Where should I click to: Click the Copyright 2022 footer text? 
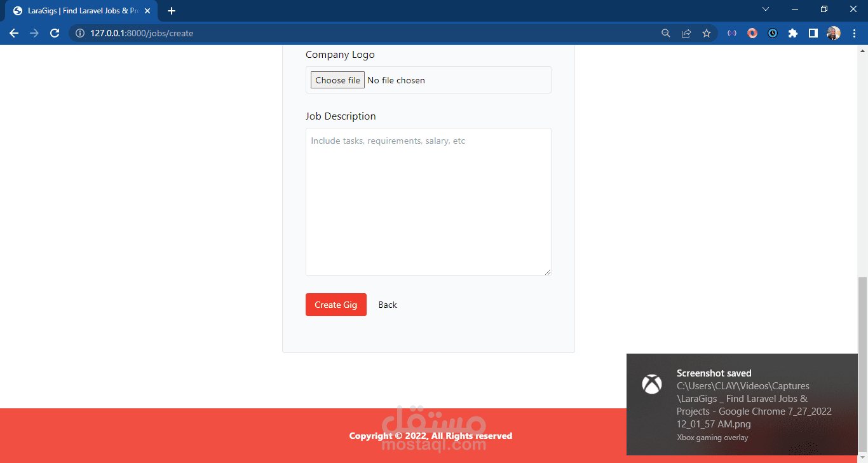430,436
